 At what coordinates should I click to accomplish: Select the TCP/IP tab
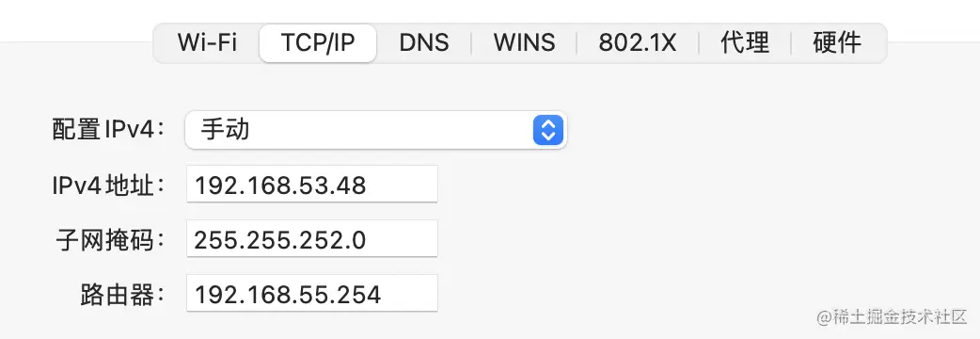[x=318, y=43]
